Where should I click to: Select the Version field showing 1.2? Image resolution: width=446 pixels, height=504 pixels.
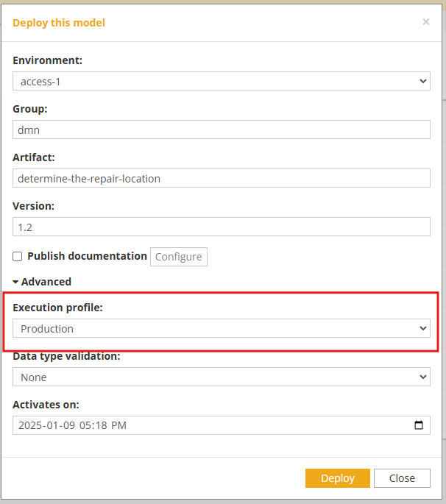click(222, 227)
